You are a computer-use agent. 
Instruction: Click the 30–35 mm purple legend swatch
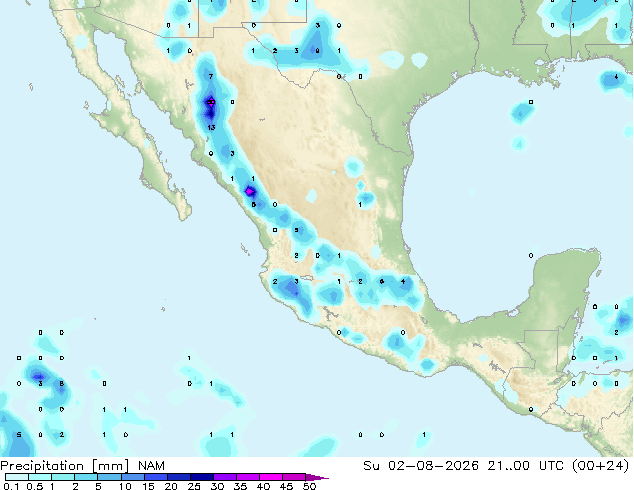point(224,477)
